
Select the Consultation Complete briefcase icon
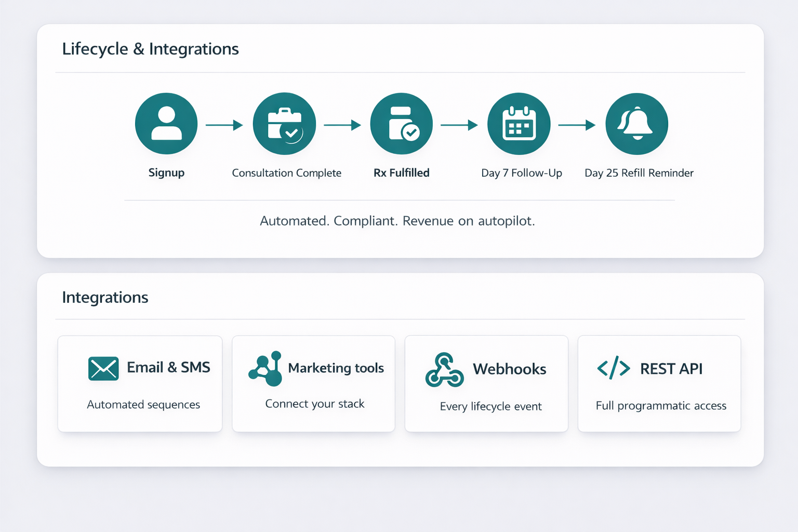pos(284,124)
